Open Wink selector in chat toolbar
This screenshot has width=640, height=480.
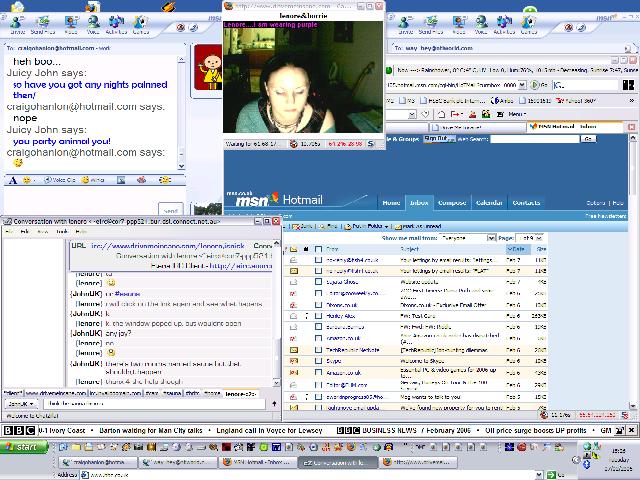(x=93, y=180)
